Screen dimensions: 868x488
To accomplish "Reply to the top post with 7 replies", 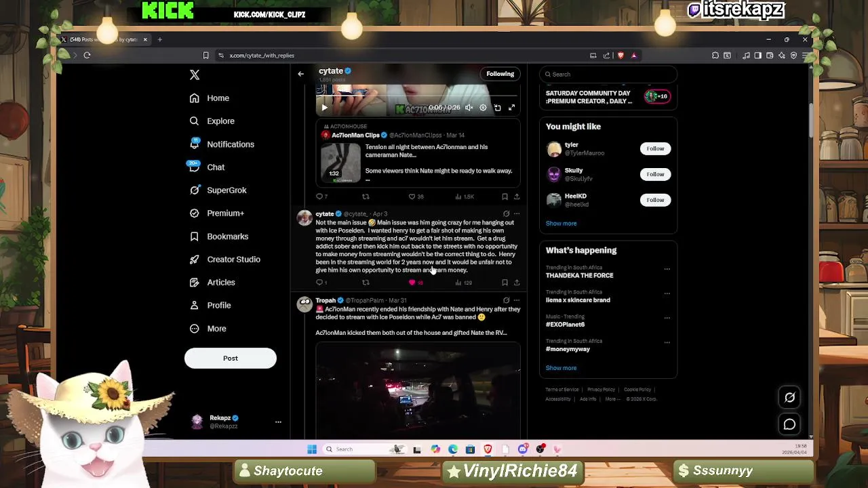I will [321, 197].
